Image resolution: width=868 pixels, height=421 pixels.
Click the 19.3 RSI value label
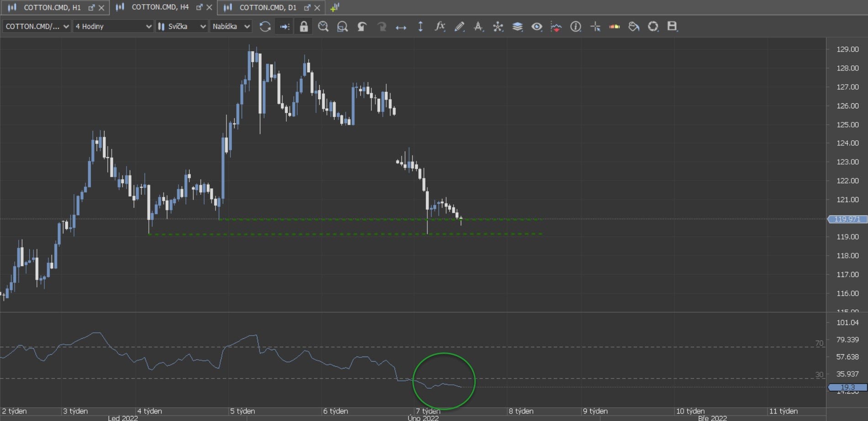pyautogui.click(x=847, y=387)
